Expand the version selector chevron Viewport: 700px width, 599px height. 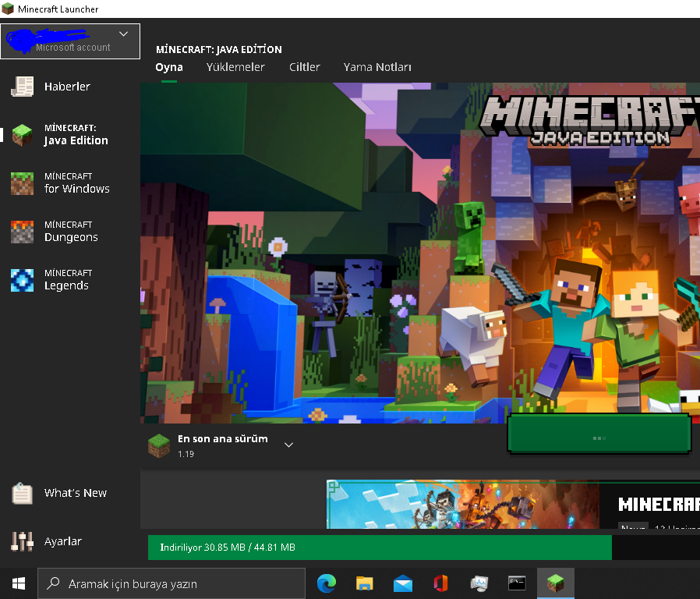[289, 445]
